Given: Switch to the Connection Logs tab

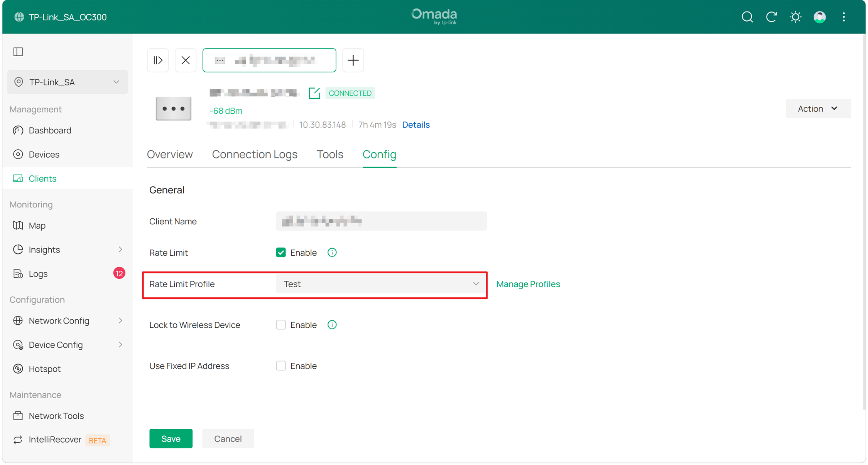Looking at the screenshot, I should (x=255, y=154).
